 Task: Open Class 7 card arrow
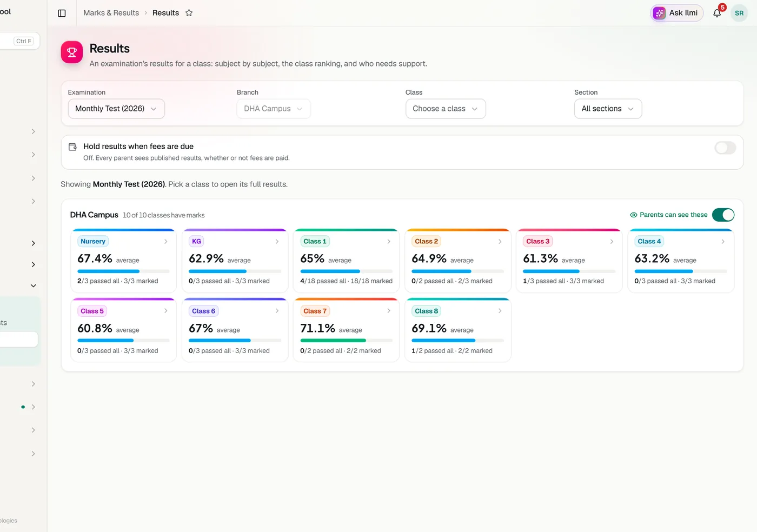click(x=389, y=311)
